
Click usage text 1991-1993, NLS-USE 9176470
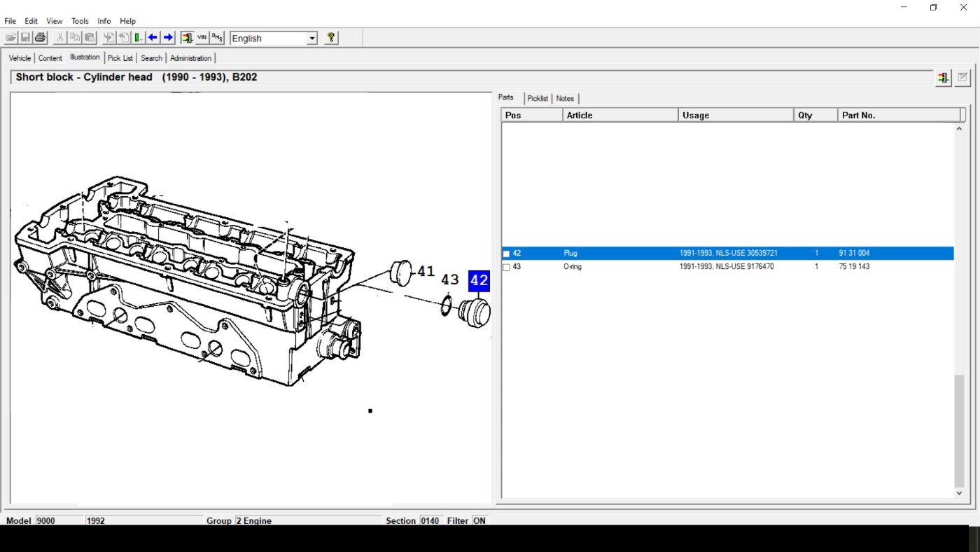[727, 267]
